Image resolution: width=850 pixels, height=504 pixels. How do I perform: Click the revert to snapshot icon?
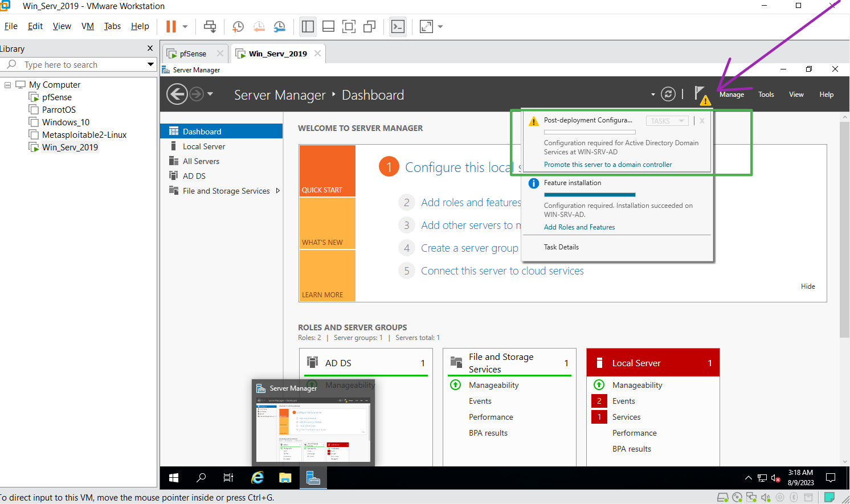pyautogui.click(x=259, y=26)
